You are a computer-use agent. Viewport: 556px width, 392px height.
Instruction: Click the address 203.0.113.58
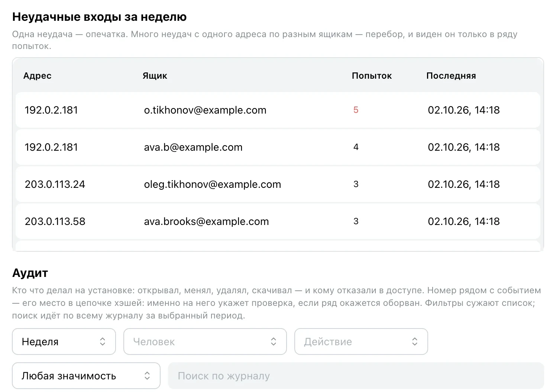pyautogui.click(x=55, y=221)
